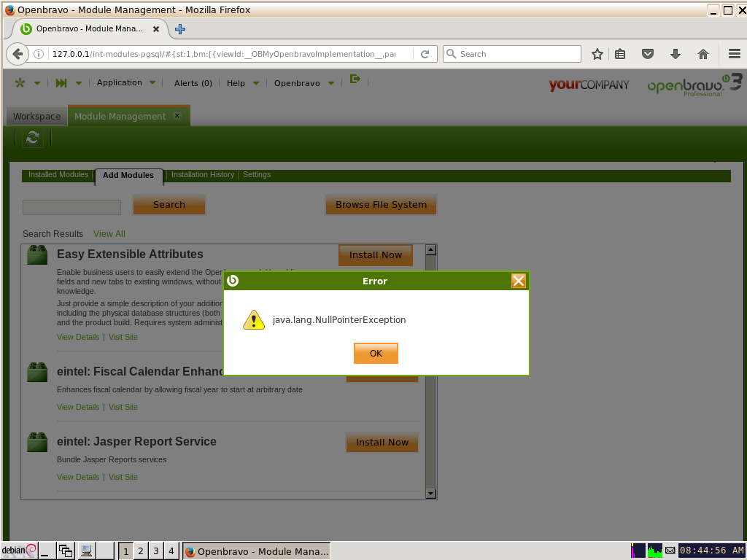Reload the page with the Firefox refresh icon

tap(425, 54)
